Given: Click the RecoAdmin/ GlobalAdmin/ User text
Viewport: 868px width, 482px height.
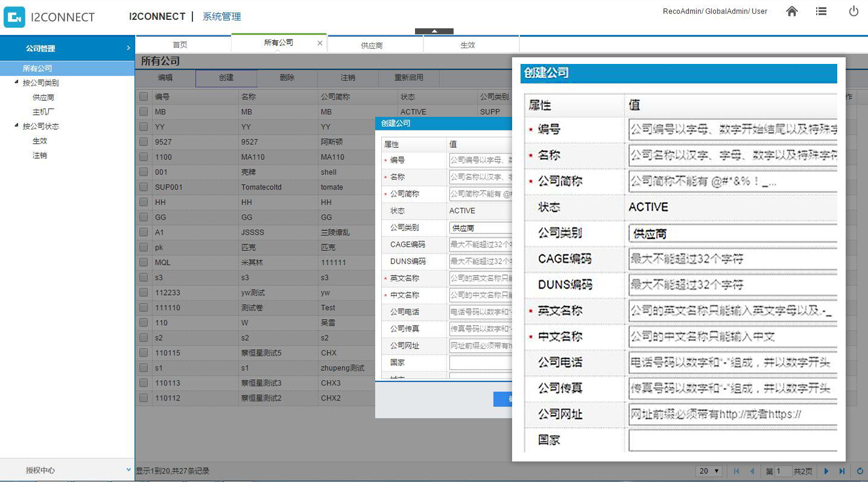Looking at the screenshot, I should (x=715, y=11).
